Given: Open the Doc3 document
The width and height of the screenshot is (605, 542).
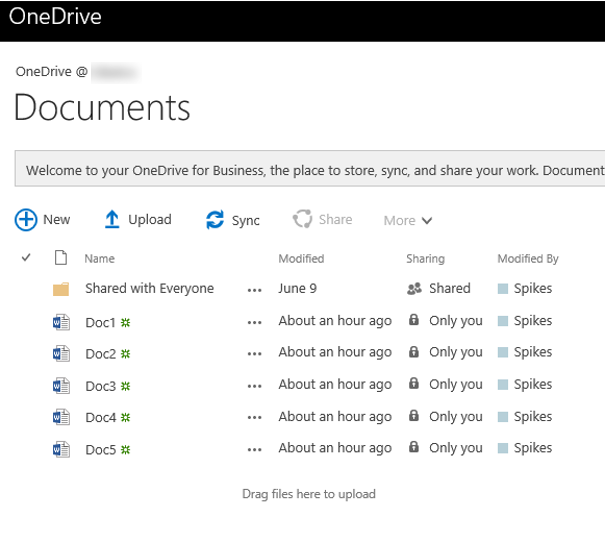Looking at the screenshot, I should point(100,386).
